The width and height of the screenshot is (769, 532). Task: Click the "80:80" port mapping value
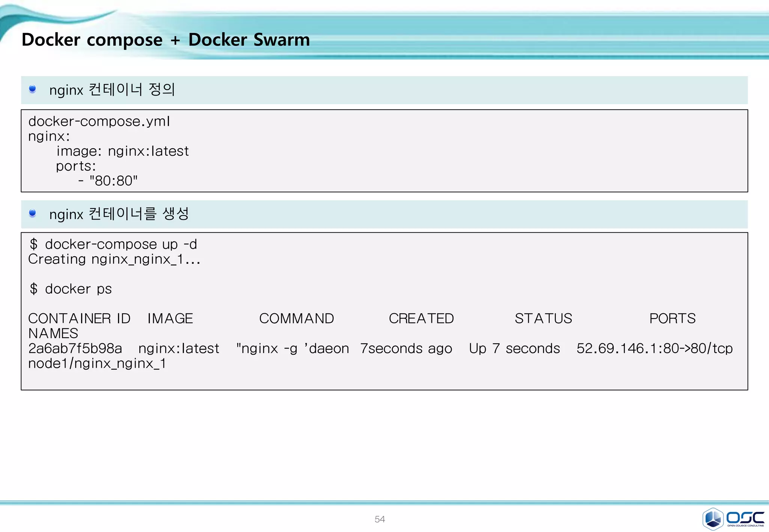114,181
